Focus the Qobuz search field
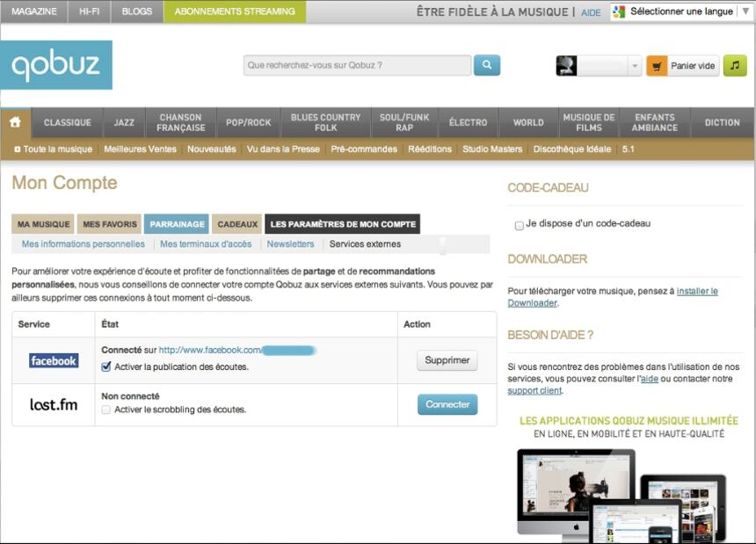 (357, 65)
